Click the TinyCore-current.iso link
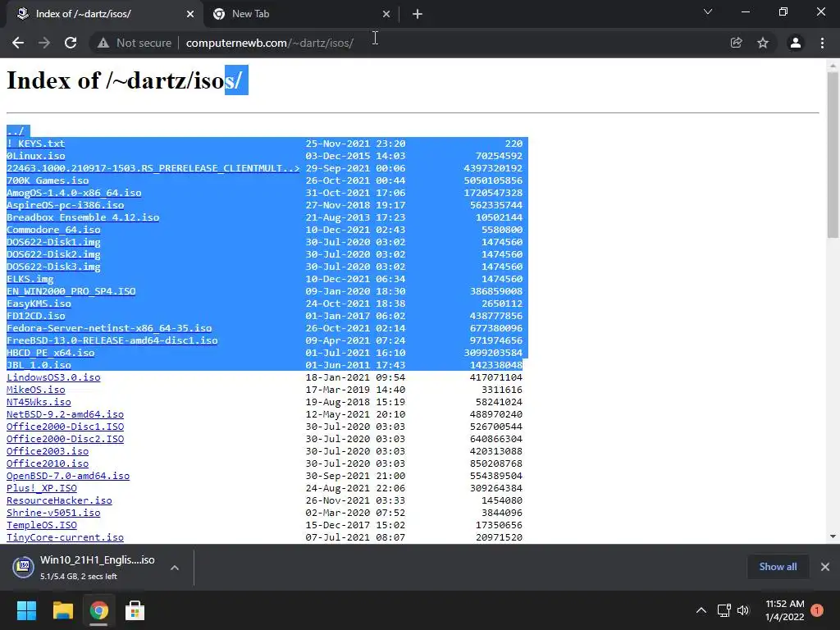Screen dimensions: 840x630 pyautogui.click(x=66, y=538)
